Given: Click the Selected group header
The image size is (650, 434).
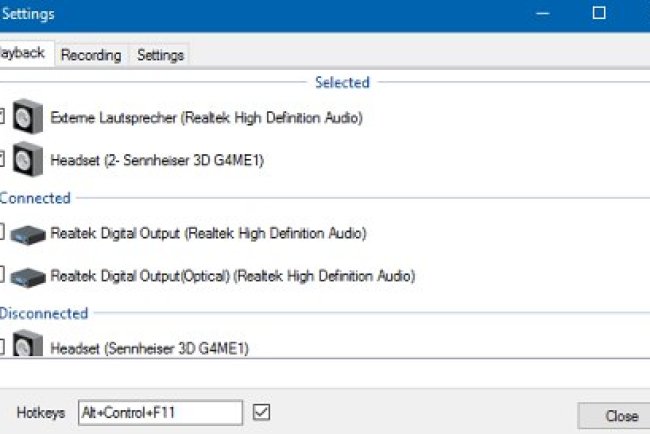Looking at the screenshot, I should (342, 83).
